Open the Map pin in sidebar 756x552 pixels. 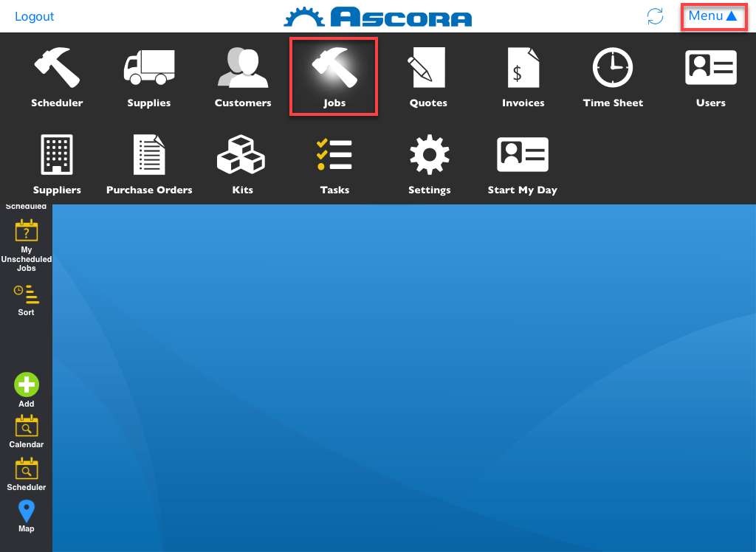[x=27, y=511]
